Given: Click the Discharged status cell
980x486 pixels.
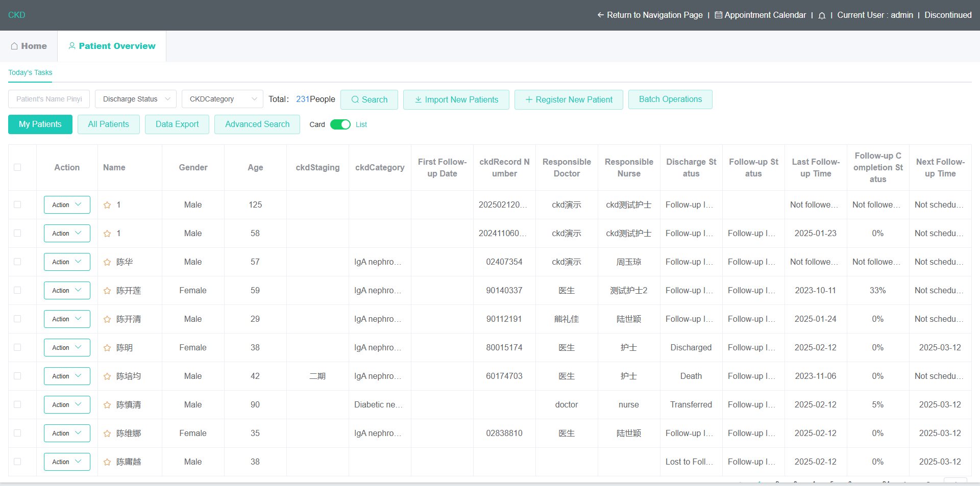Looking at the screenshot, I should (691, 347).
